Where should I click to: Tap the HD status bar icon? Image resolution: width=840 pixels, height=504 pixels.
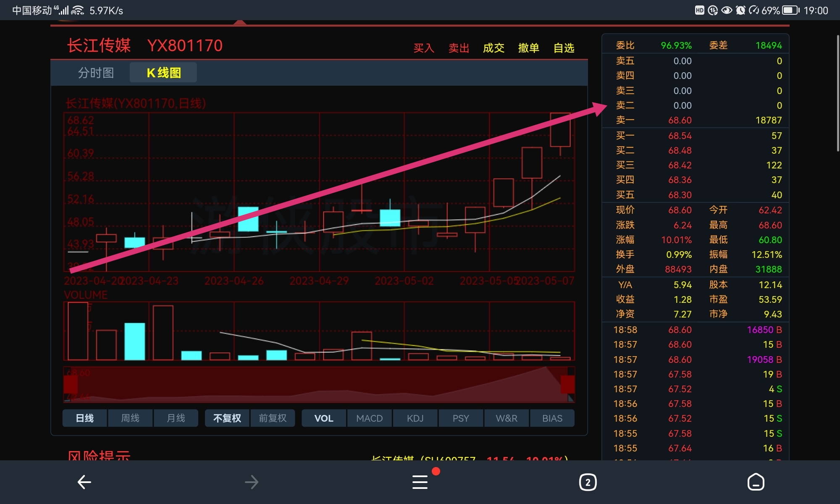pyautogui.click(x=699, y=10)
